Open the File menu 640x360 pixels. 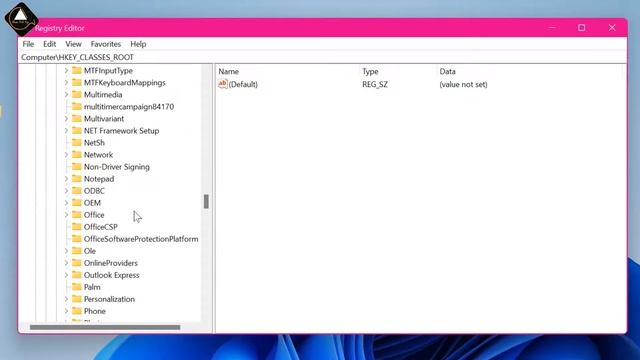[28, 44]
